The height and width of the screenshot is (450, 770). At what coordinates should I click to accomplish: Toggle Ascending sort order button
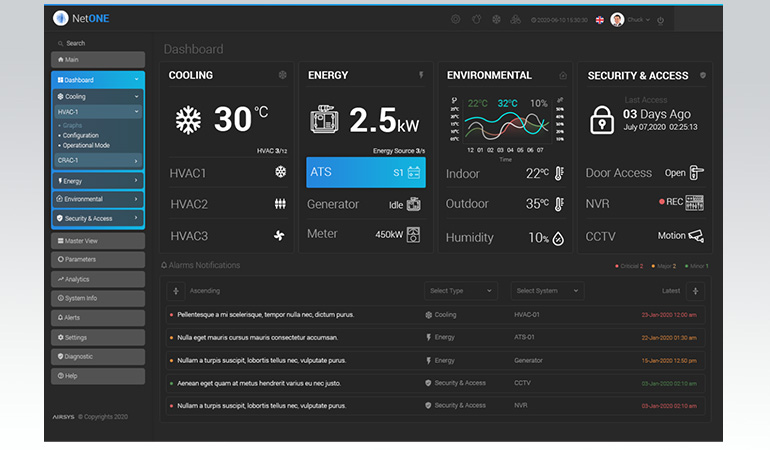[x=177, y=291]
